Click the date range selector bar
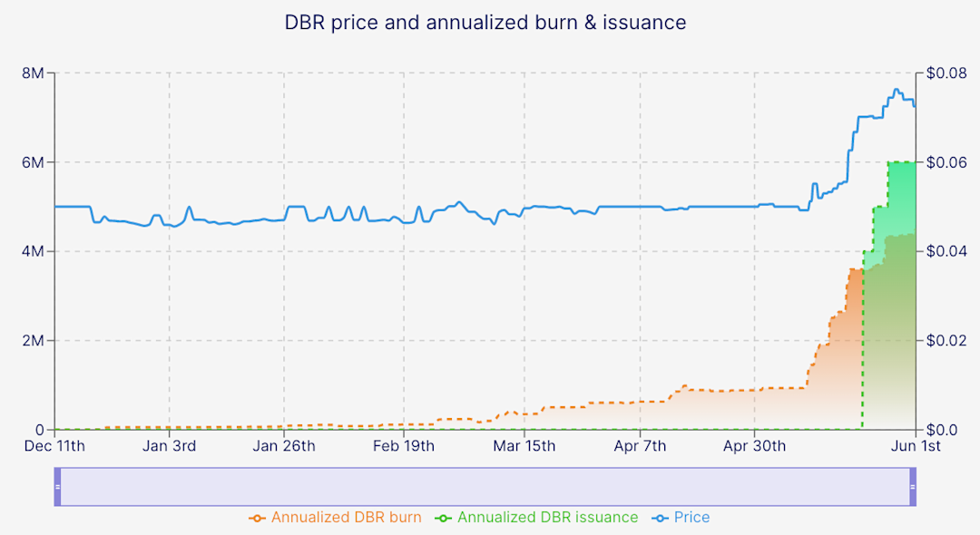The width and height of the screenshot is (980, 535). 485,487
